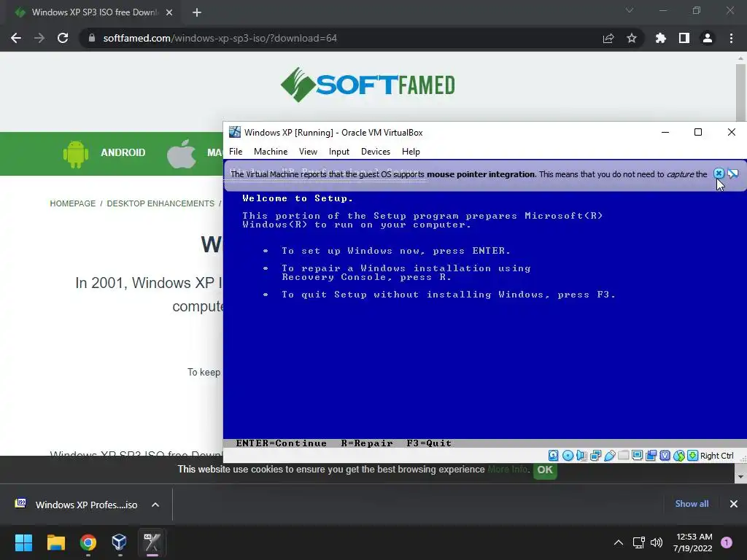The image size is (747, 560).
Task: Close the Windows XP SP3 ISO tab
Action: click(169, 12)
